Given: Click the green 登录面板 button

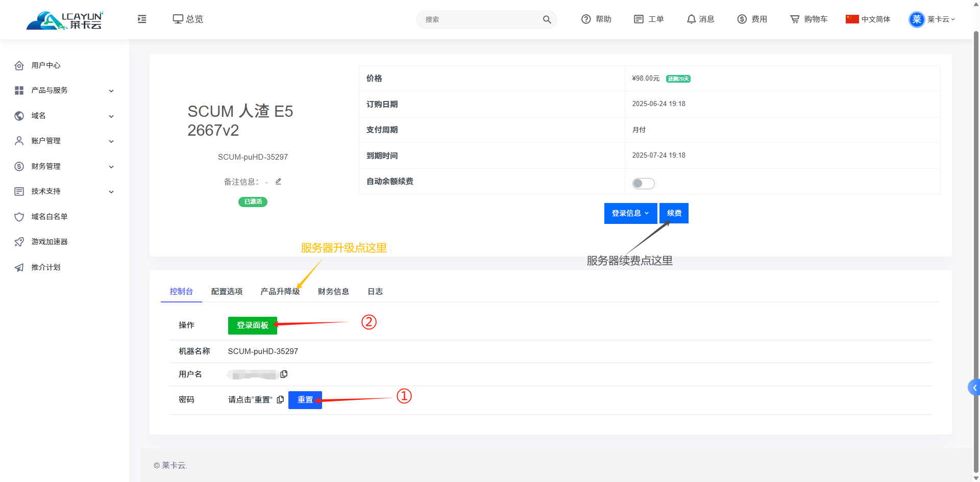Looking at the screenshot, I should [253, 325].
